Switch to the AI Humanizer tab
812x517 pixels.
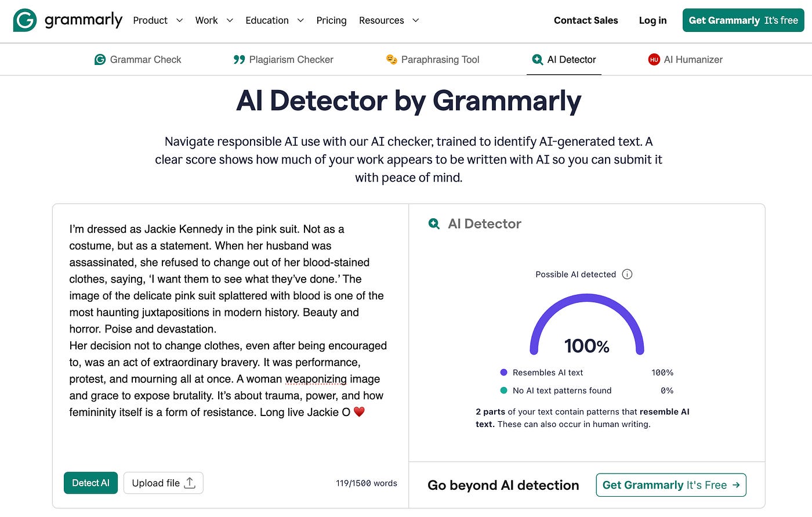point(686,59)
